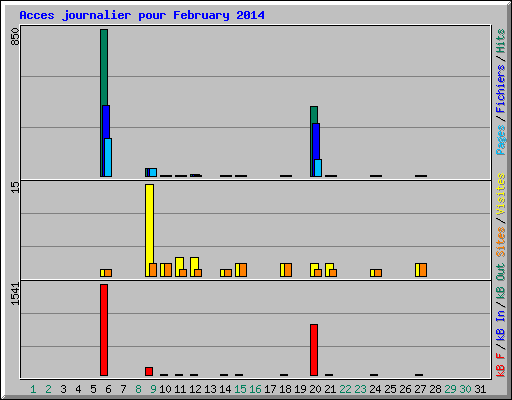Click the 'kB F' legend label

501,365
